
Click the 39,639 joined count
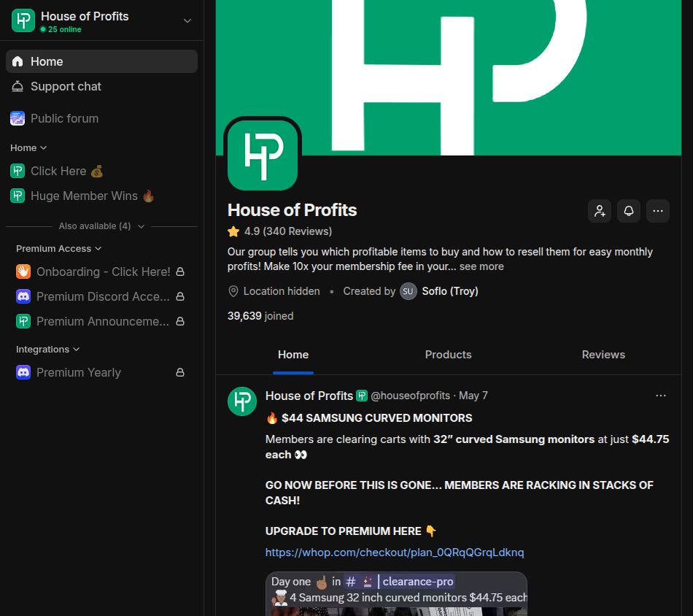pos(260,316)
